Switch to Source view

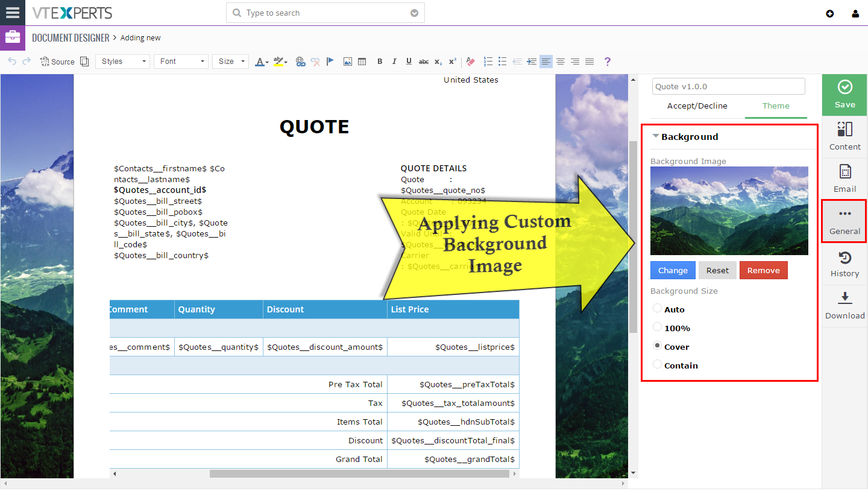tap(57, 62)
